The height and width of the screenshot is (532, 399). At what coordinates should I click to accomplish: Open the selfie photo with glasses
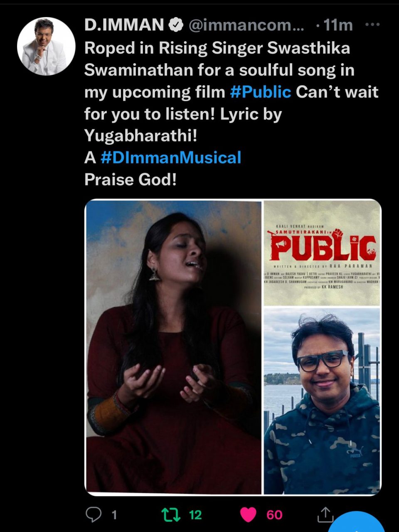[322, 401]
